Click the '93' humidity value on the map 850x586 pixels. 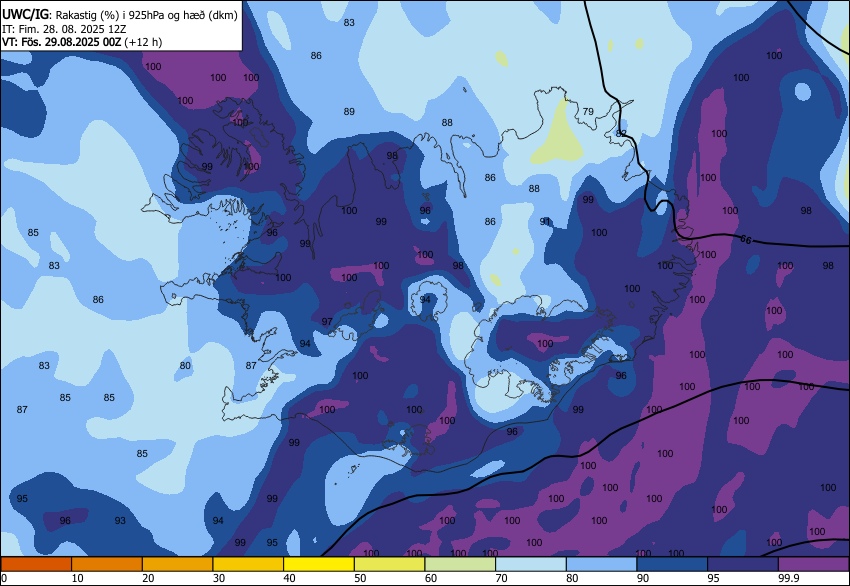120,520
